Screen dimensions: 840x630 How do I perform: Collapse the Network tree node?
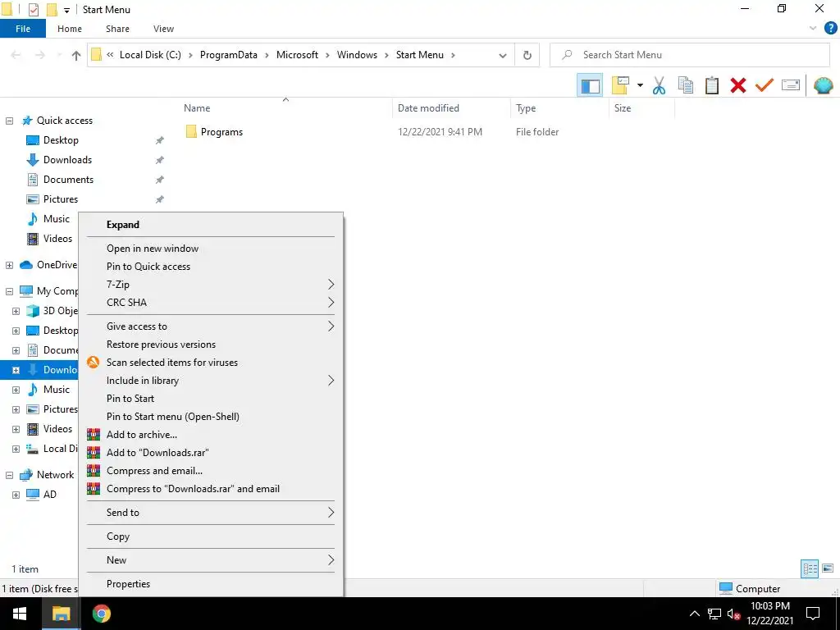click(9, 475)
